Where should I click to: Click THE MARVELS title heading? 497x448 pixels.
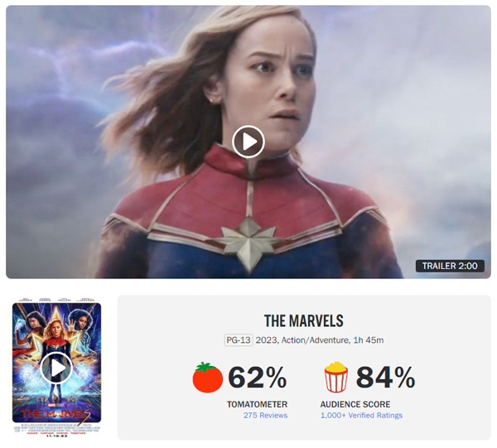(x=304, y=321)
